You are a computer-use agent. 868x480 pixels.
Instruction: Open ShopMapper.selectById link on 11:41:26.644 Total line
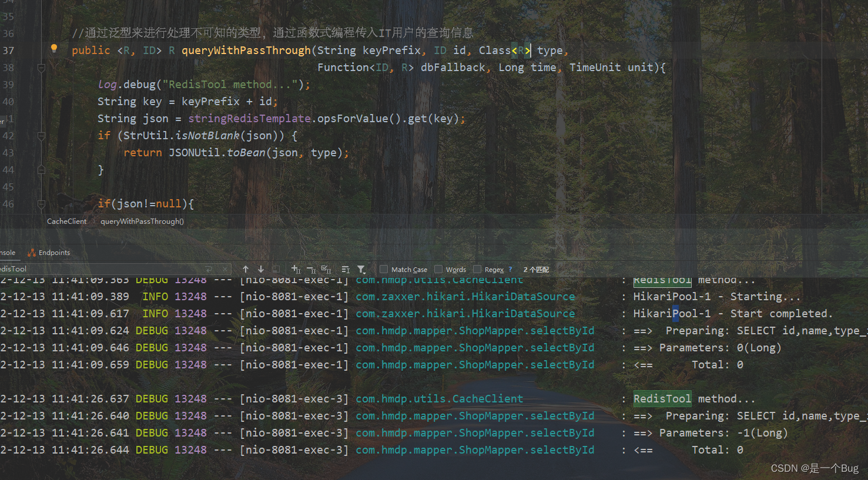coord(475,450)
